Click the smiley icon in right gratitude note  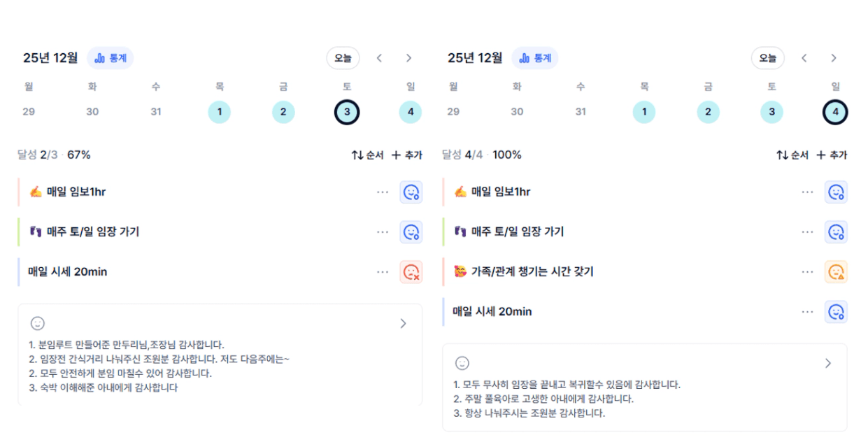click(462, 363)
